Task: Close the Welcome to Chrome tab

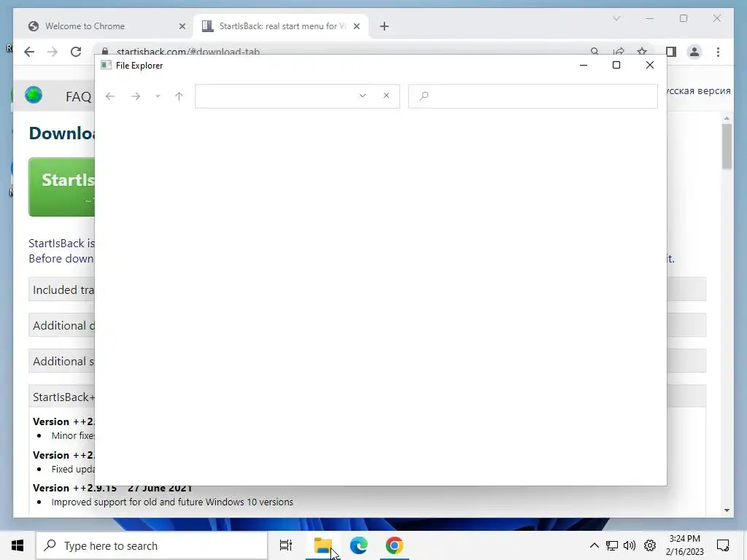Action: pos(182,27)
